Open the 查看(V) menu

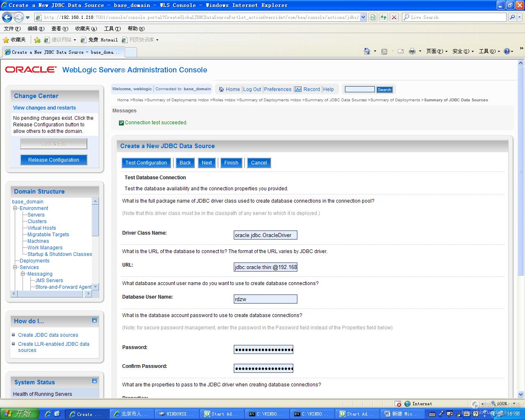59,29
